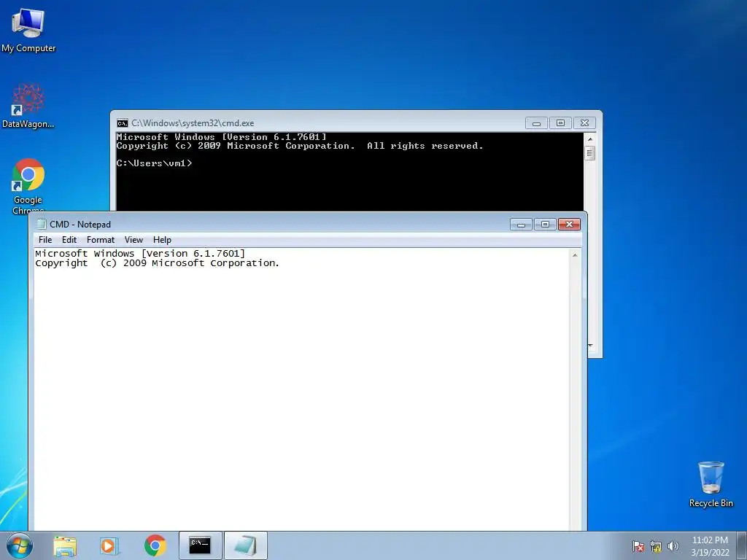Open the clock showing 11:02 PM
Viewport: 747px width, 560px height.
click(710, 545)
